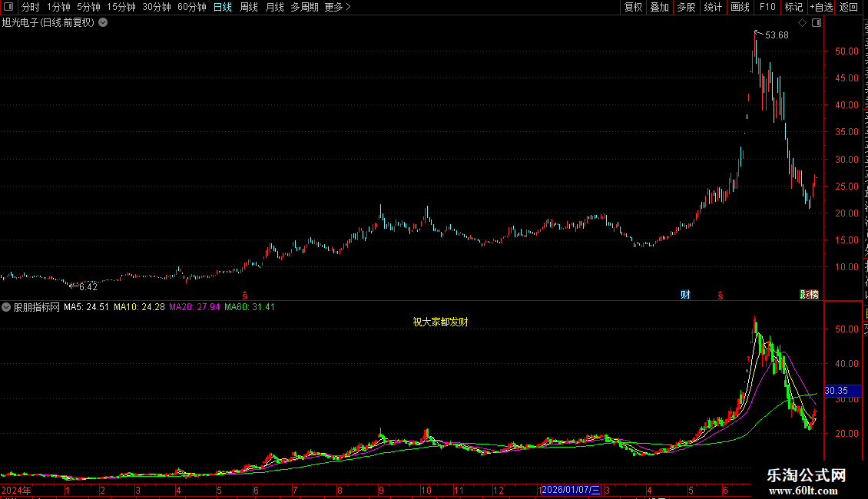Open the 多股 multi-stock view
Viewport: 868px width, 499px height.
click(x=686, y=7)
